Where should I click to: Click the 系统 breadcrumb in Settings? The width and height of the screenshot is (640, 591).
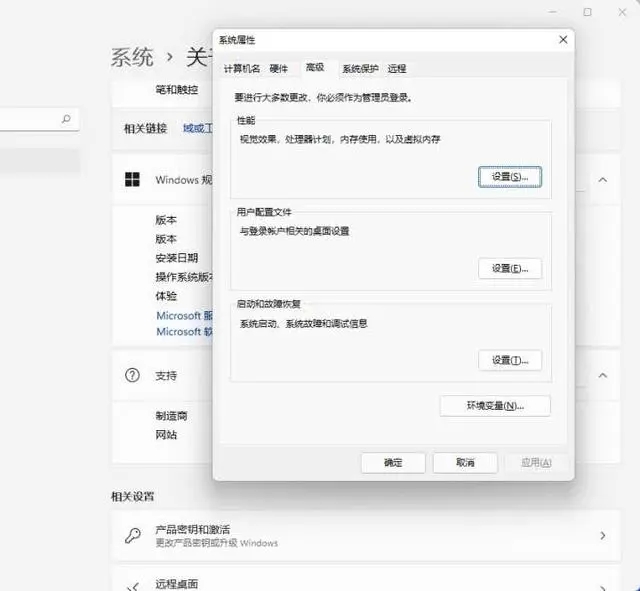132,57
